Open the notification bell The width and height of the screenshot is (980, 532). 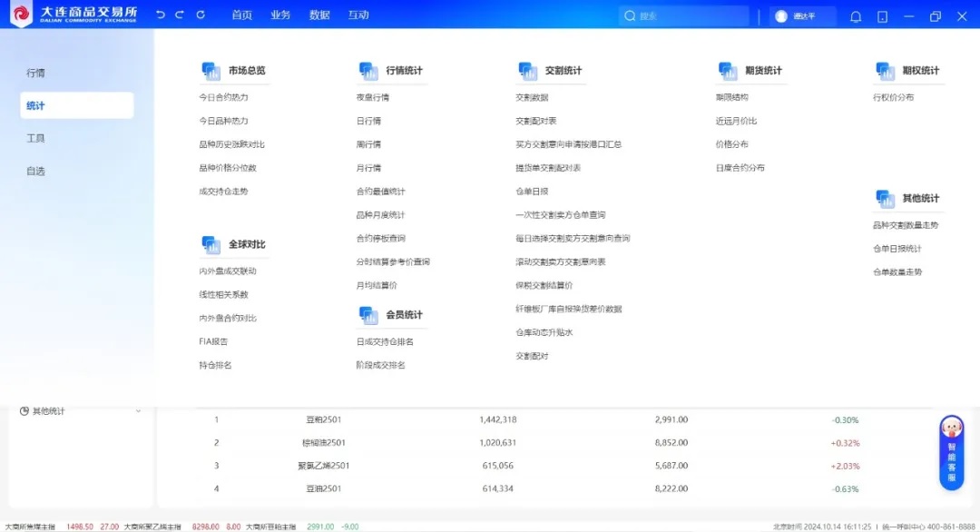coord(856,16)
